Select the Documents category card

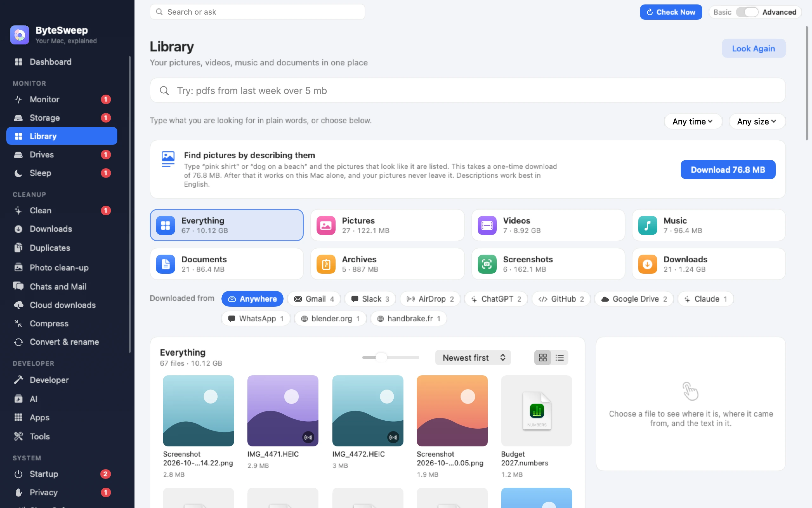tap(227, 264)
